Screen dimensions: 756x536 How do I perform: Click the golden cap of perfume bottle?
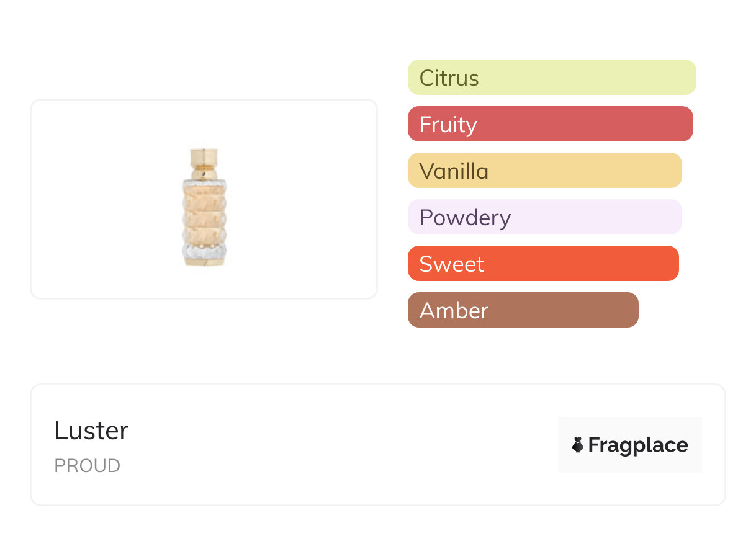click(x=204, y=159)
